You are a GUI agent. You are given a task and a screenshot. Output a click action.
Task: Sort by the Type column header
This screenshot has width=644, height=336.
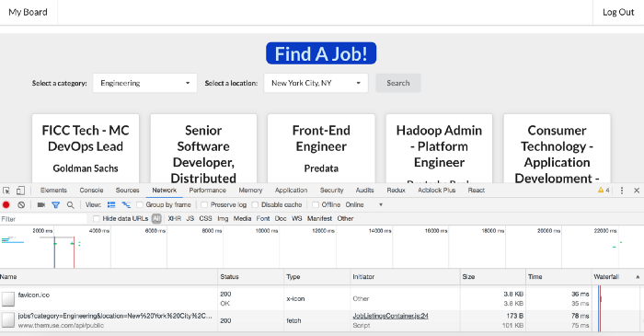pos(317,277)
